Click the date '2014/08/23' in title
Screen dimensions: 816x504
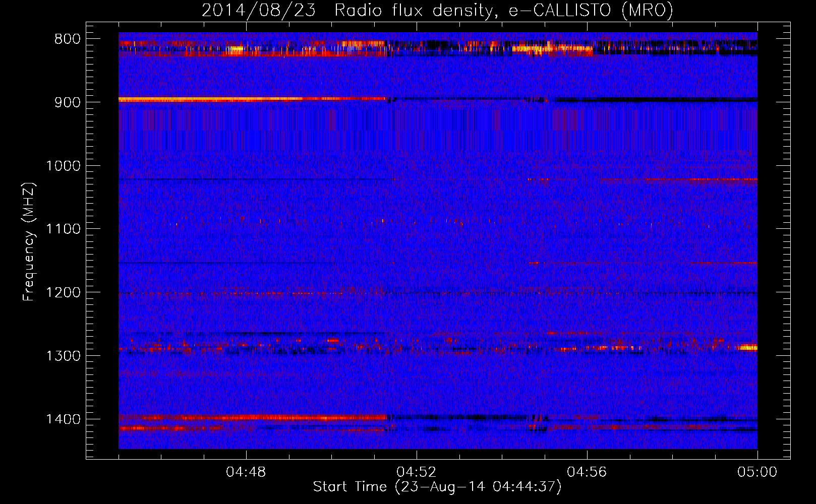(259, 10)
